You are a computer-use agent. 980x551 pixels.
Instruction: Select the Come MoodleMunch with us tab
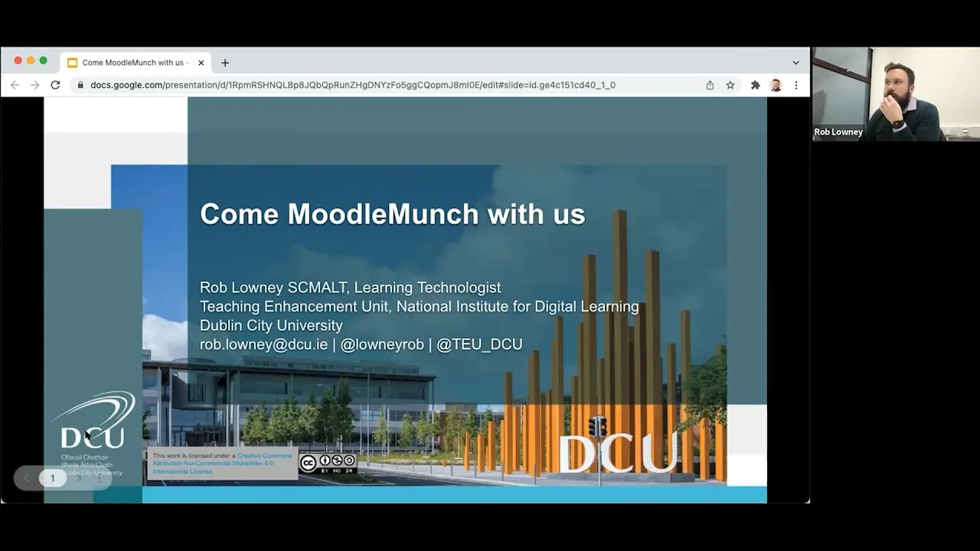[x=136, y=63]
